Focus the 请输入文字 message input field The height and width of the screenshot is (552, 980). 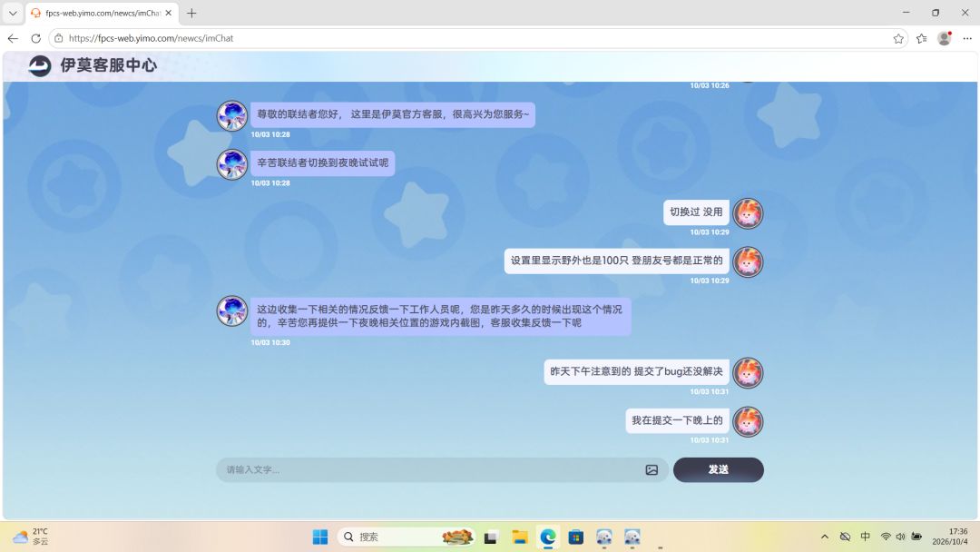431,469
